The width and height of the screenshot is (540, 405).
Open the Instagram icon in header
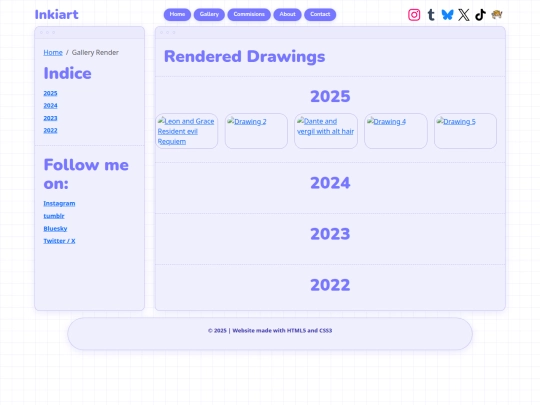click(x=414, y=15)
